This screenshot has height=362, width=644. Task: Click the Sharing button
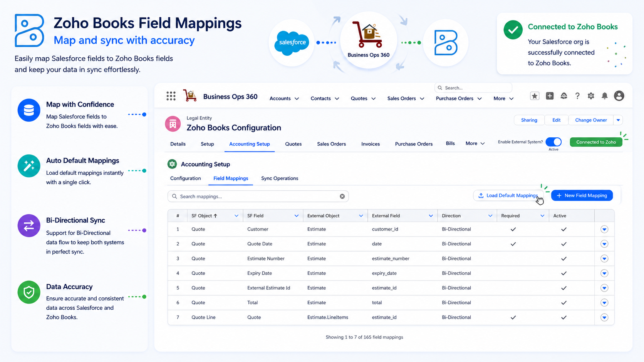pos(529,120)
